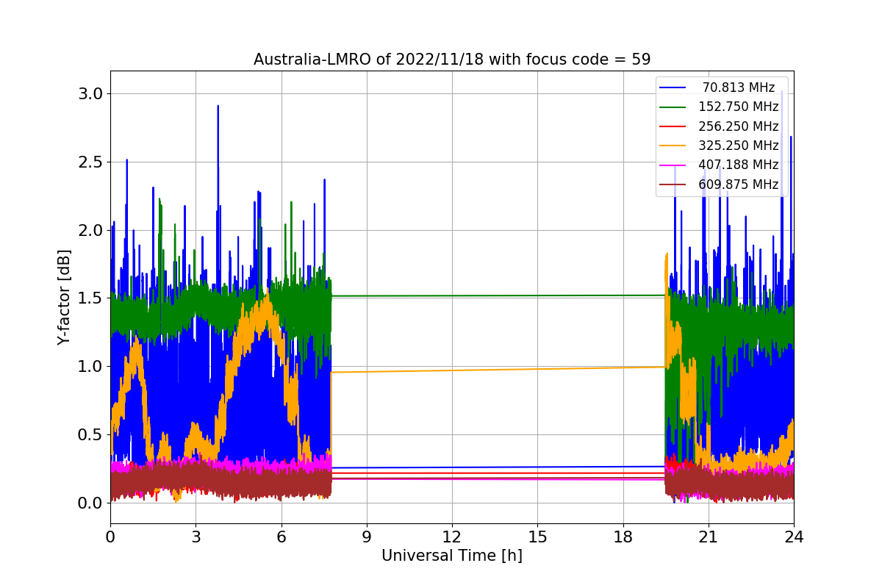Click the x-axis tick label '3'
Screen dimensions: 882x588
pyautogui.click(x=196, y=537)
